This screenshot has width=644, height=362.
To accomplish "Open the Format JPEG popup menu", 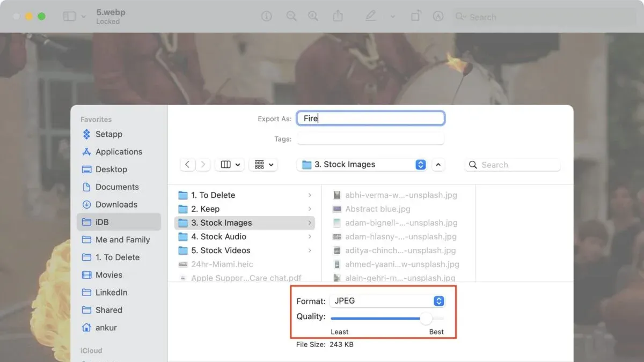I will point(387,301).
